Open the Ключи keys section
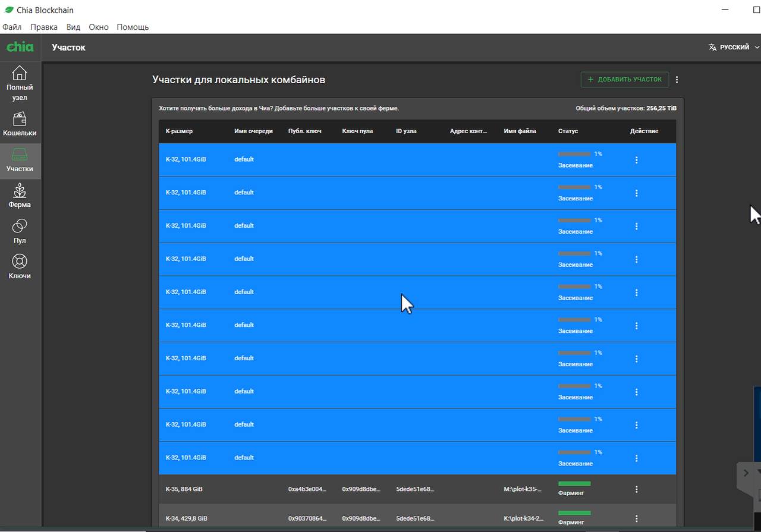The image size is (761, 532). pos(20,267)
